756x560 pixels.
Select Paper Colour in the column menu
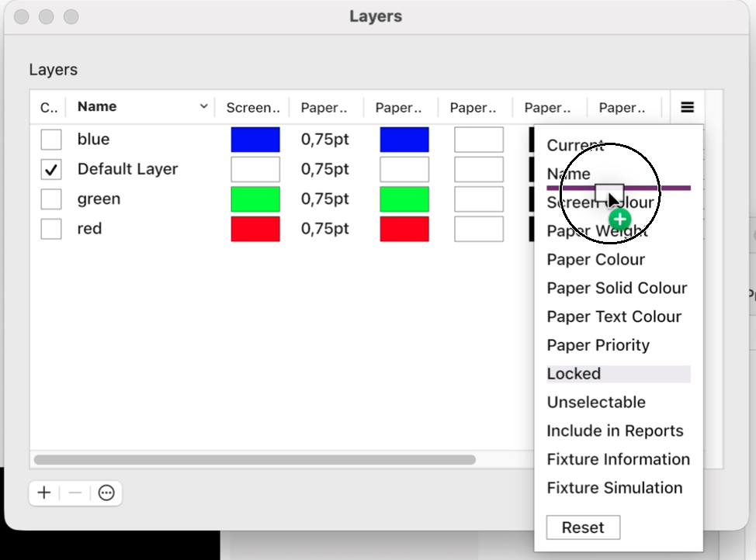tap(595, 259)
